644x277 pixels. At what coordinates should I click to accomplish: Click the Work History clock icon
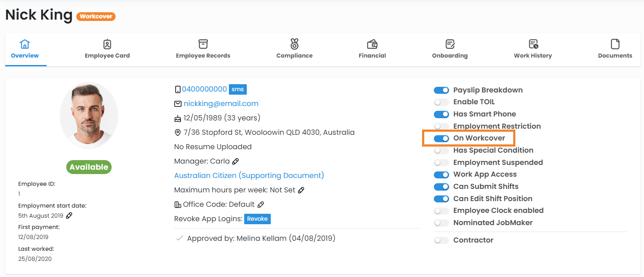(533, 44)
